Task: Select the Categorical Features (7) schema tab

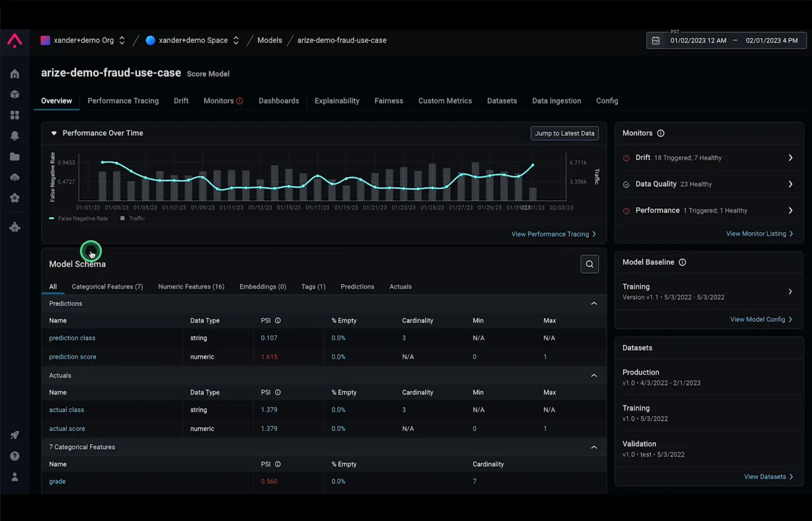Action: (x=107, y=287)
